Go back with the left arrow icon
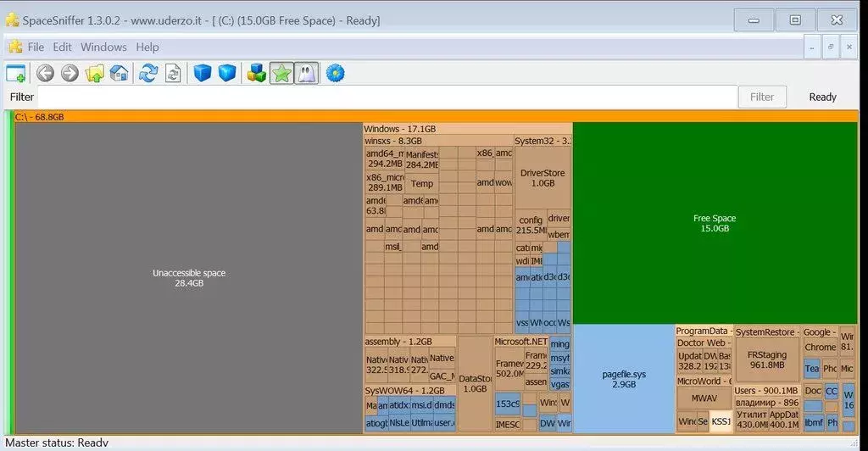The image size is (868, 451). pyautogui.click(x=45, y=73)
